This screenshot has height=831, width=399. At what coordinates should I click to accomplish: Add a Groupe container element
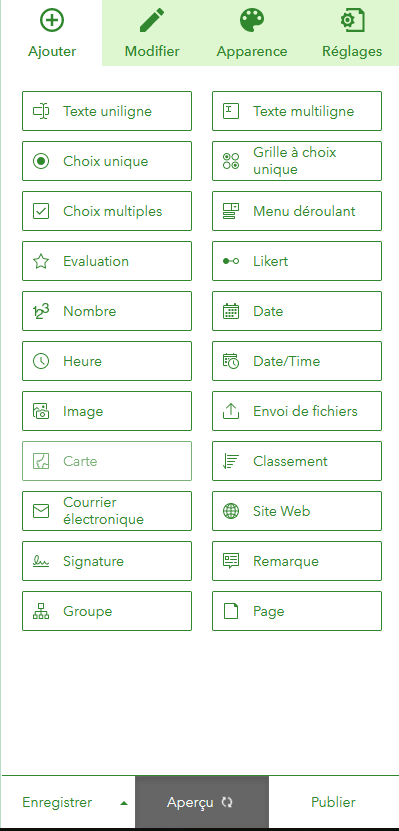pyautogui.click(x=107, y=611)
